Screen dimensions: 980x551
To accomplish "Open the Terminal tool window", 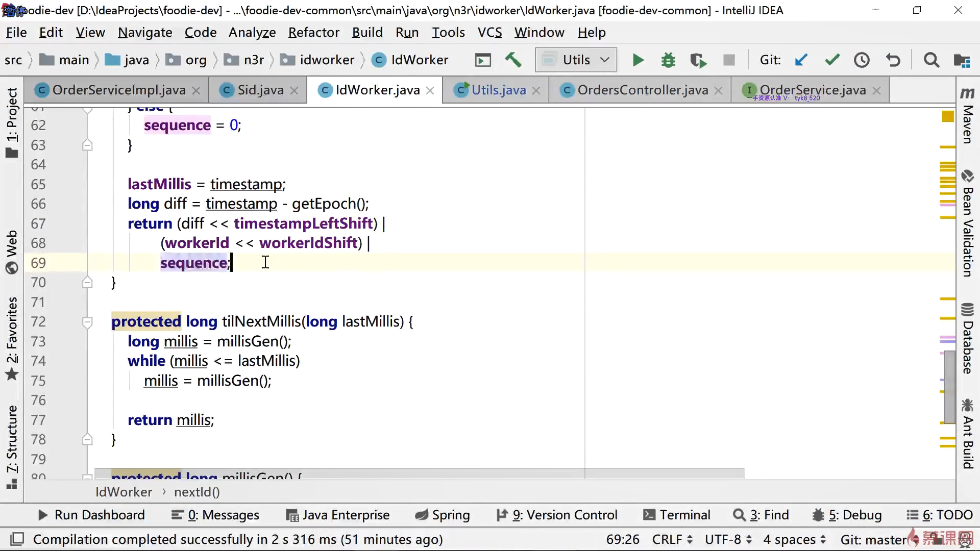I will [x=677, y=515].
